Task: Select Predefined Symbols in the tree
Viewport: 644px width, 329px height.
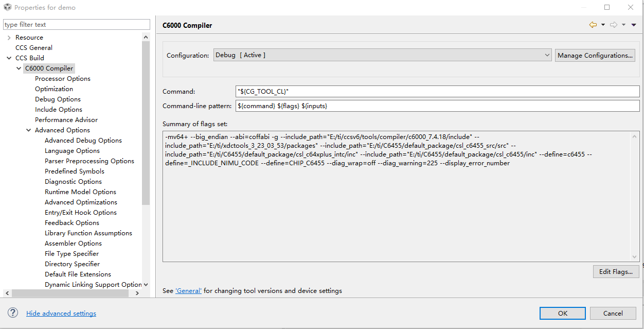Action: click(75, 171)
